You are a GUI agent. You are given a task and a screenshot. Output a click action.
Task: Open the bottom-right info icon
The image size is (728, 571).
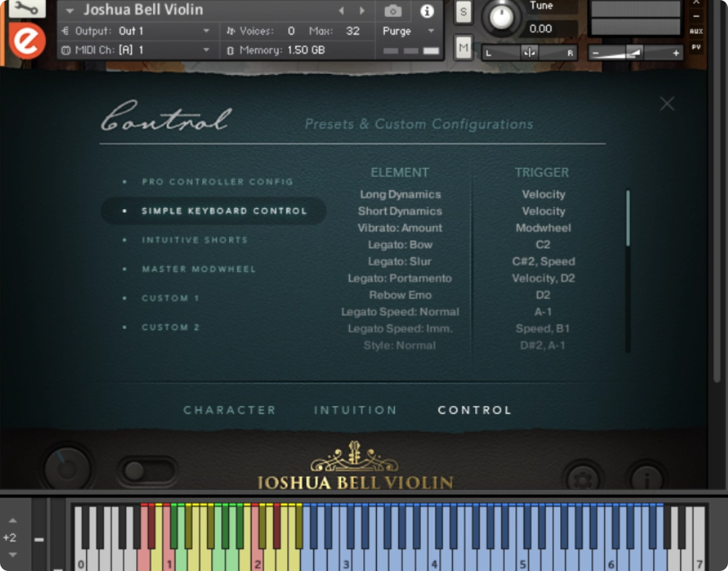[646, 478]
